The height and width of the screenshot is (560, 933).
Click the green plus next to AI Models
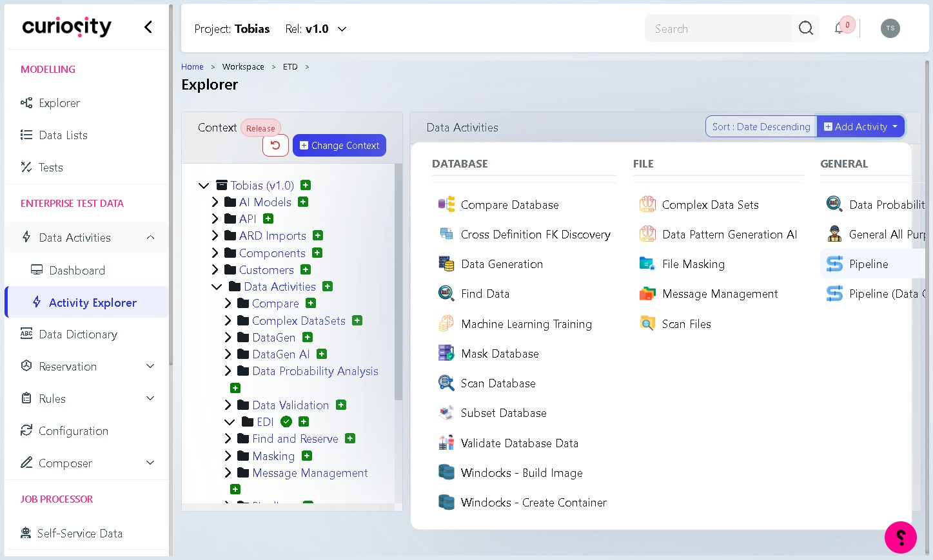pos(303,202)
